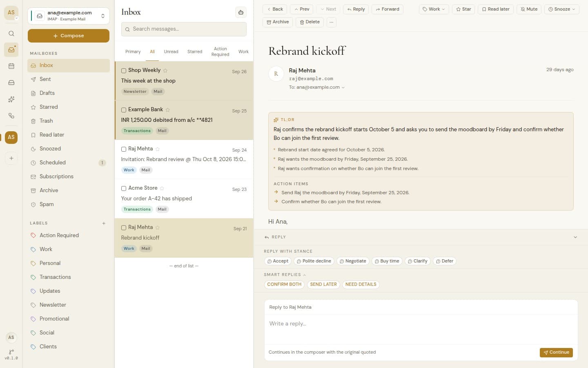Viewport: 588px width, 368px height.
Task: Open the Snoozed mailbox
Action: (x=69, y=149)
